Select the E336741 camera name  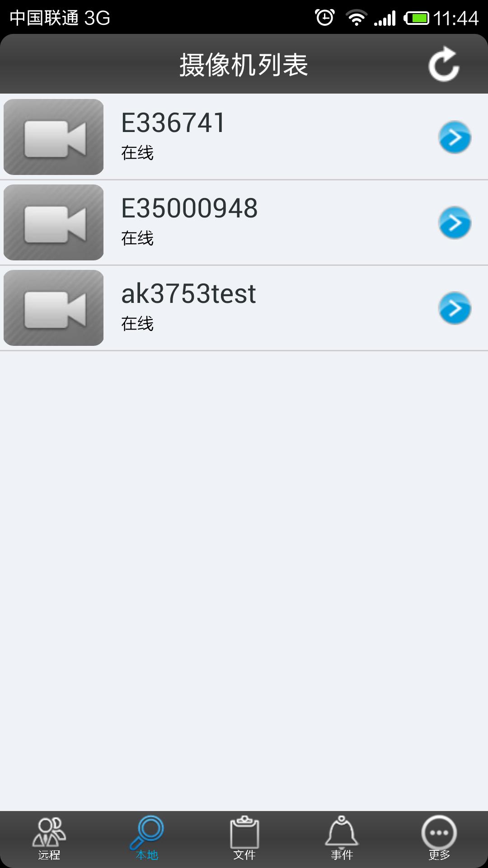174,123
